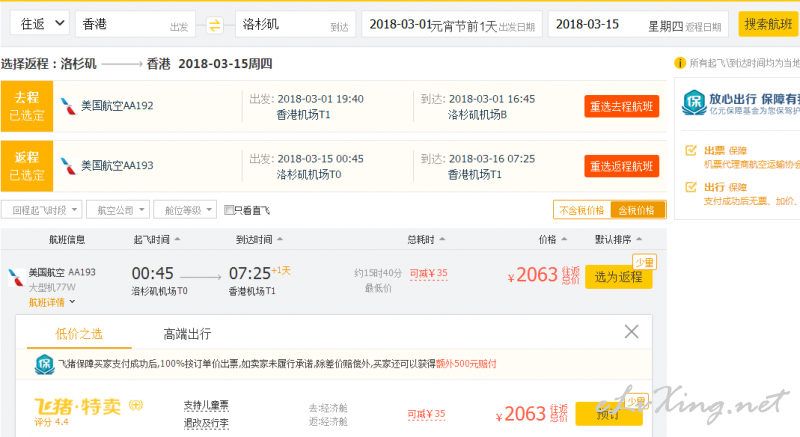800x437 pixels.
Task: Click the 退改及行李 link
Action: tap(206, 423)
